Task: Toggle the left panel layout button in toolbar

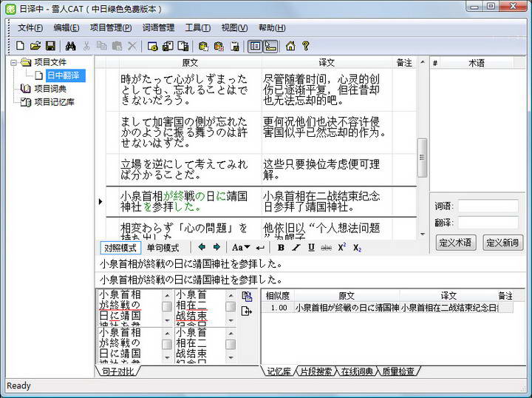Action: pyautogui.click(x=256, y=46)
